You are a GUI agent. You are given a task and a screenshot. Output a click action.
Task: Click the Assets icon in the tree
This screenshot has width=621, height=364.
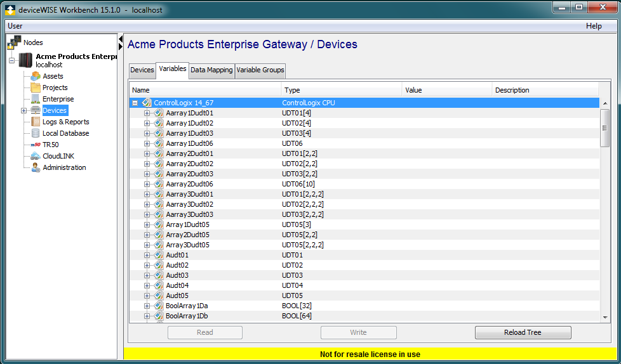point(36,76)
